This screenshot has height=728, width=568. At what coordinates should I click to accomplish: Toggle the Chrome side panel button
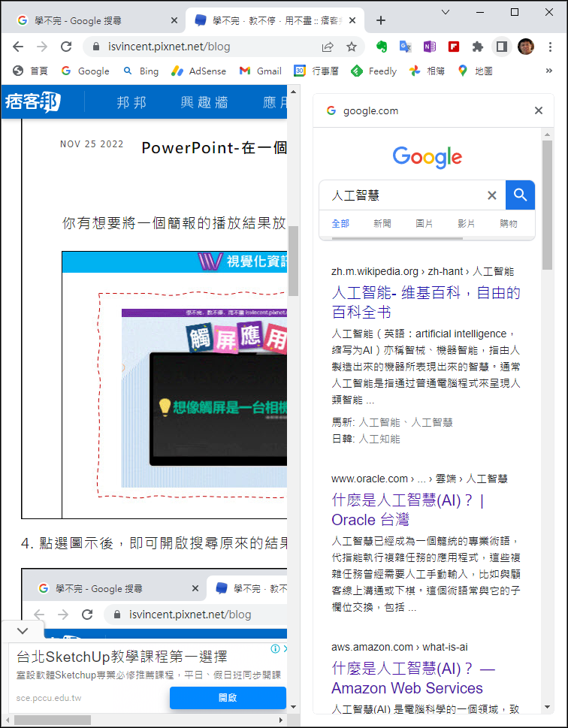[x=502, y=47]
